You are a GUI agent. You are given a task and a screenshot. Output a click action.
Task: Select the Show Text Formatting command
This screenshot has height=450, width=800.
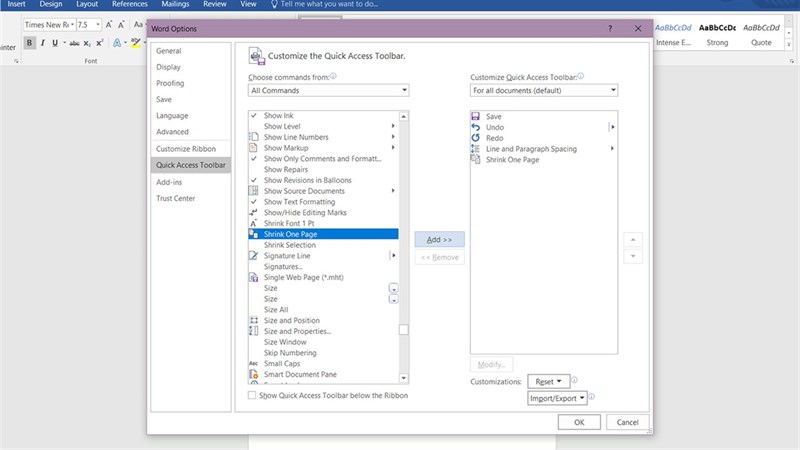tap(323, 202)
